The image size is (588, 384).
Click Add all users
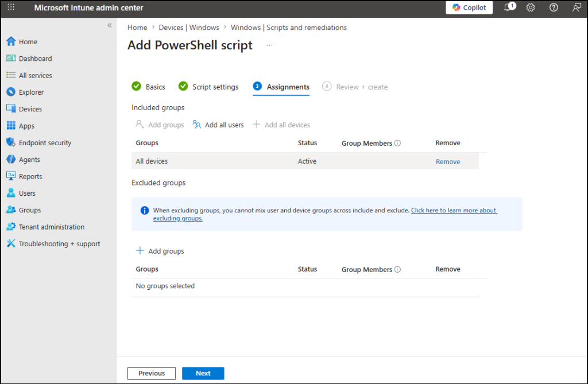click(x=218, y=125)
